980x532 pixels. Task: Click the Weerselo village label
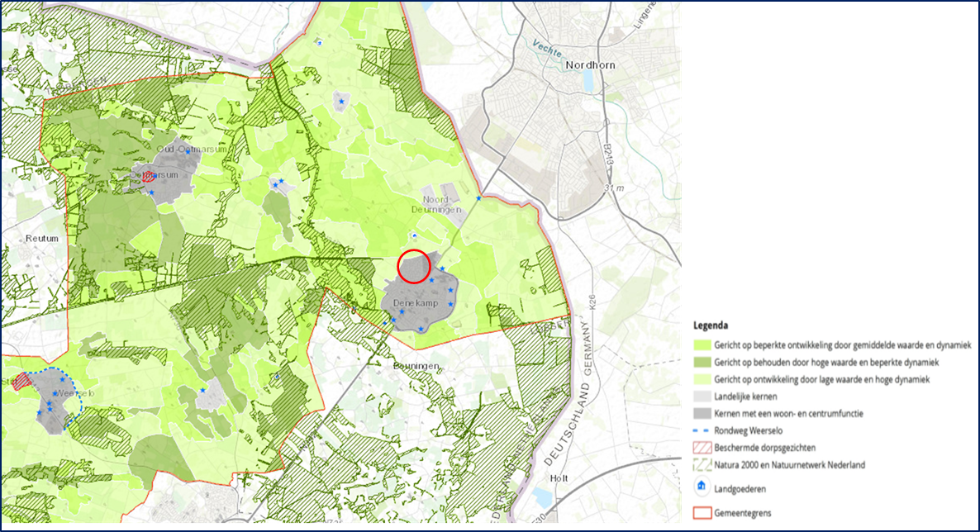coord(75,393)
